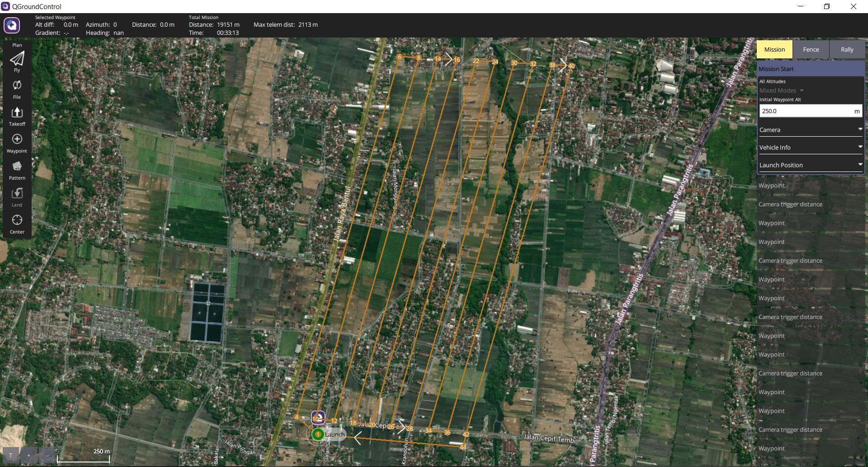
Task: Switch to the Rally tab
Action: pos(847,49)
